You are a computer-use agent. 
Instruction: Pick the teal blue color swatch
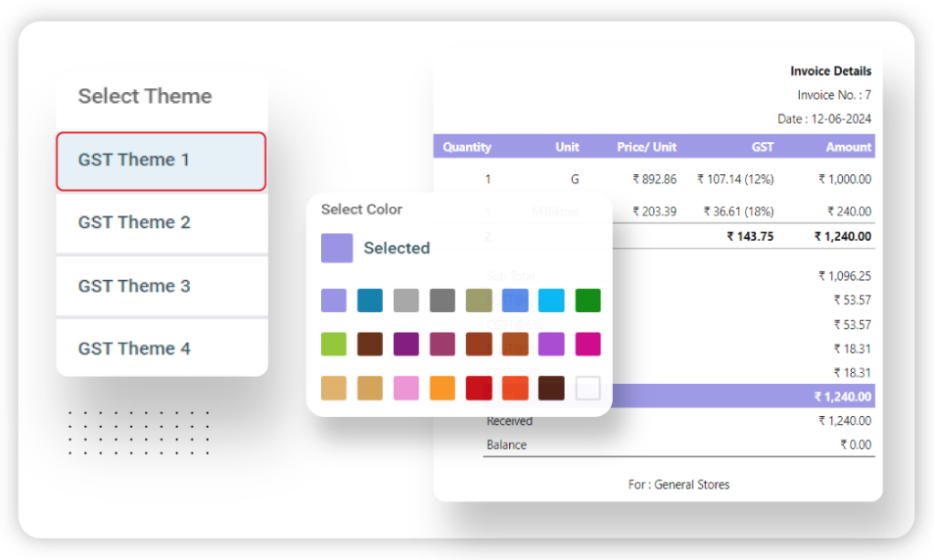[x=370, y=300]
